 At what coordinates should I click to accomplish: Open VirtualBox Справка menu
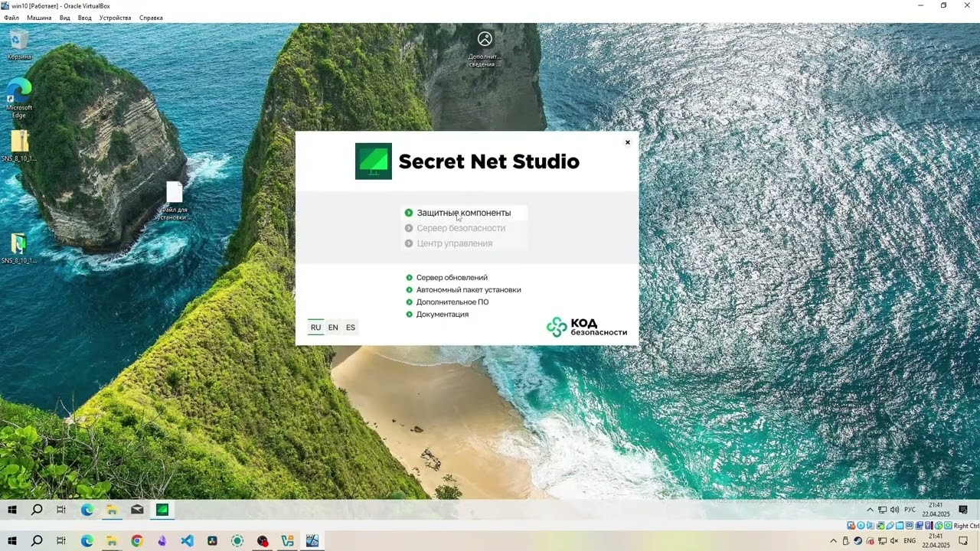[x=151, y=18]
